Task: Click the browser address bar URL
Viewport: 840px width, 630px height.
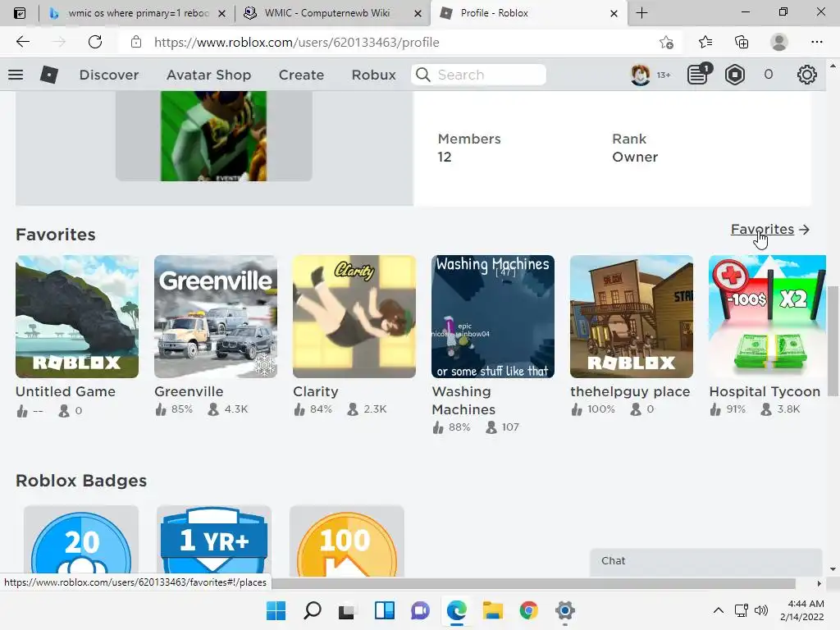Action: [x=296, y=43]
